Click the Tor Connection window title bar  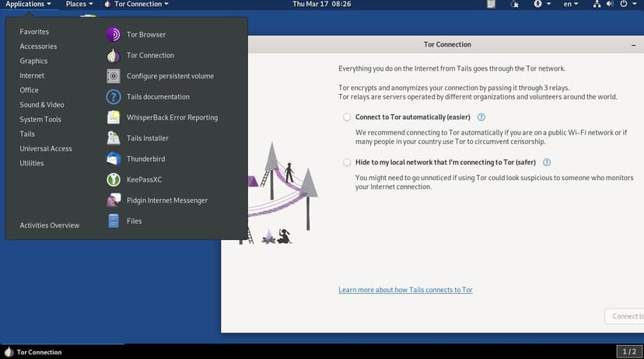[x=446, y=44]
